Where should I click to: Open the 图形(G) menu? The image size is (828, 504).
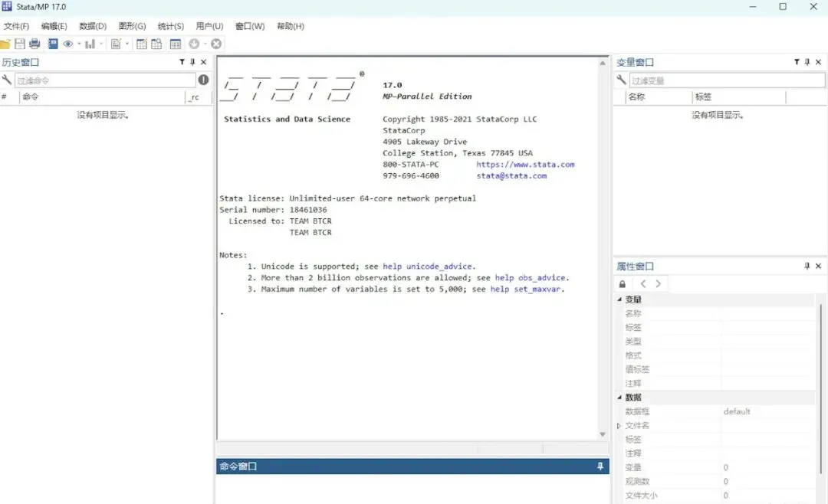click(x=132, y=26)
